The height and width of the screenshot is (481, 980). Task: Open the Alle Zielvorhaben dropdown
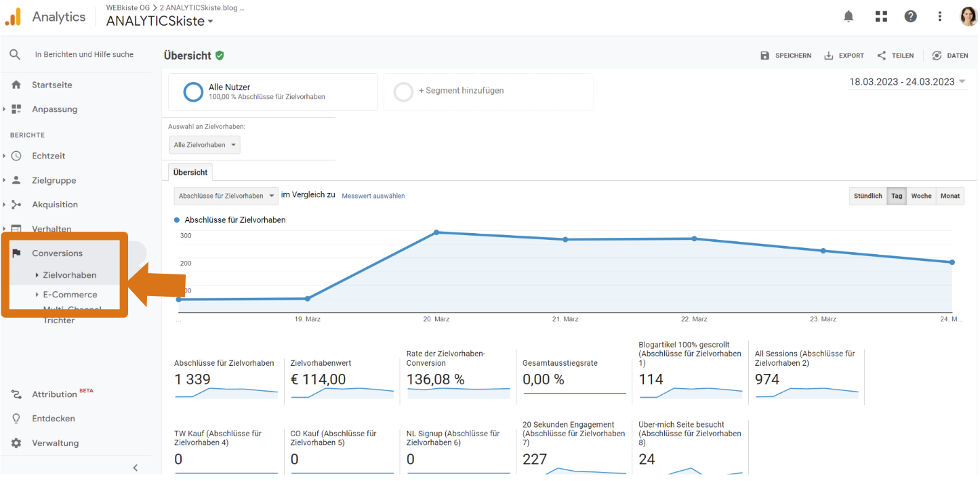point(205,144)
